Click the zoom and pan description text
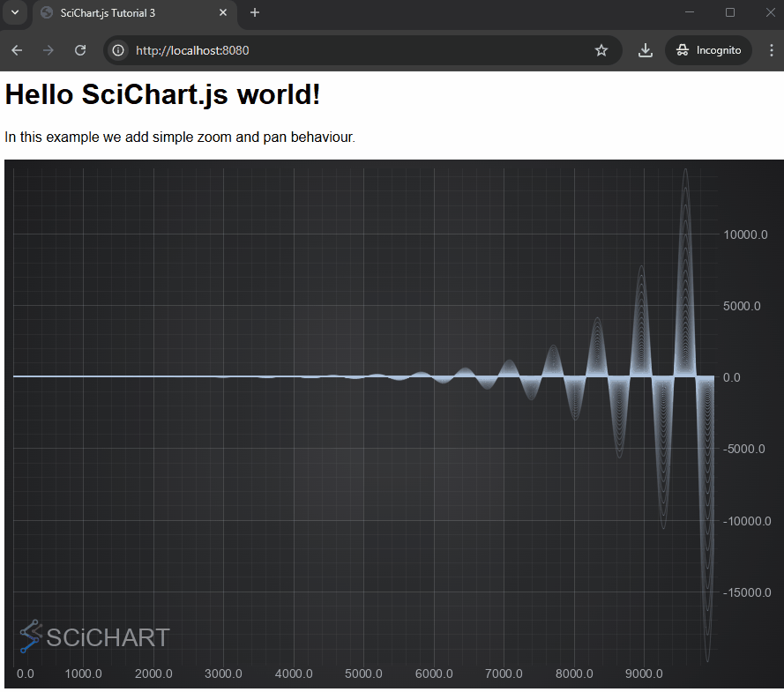This screenshot has width=784, height=692. (178, 138)
